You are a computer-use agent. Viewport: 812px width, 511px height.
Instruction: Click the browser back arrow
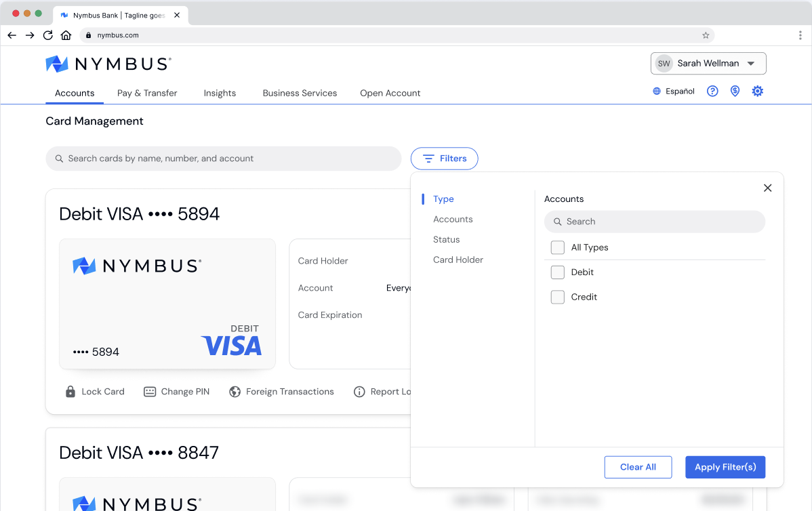(12, 35)
